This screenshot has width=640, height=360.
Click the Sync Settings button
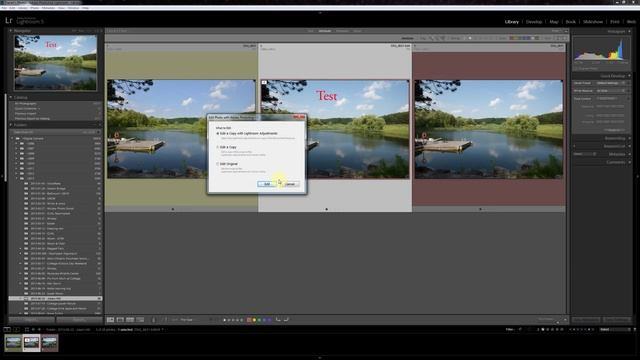(x=617, y=319)
